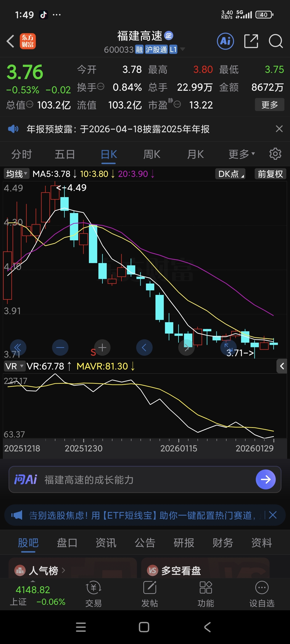Open chart settings gear icon
Viewport: 290px width, 644px height.
[275, 154]
